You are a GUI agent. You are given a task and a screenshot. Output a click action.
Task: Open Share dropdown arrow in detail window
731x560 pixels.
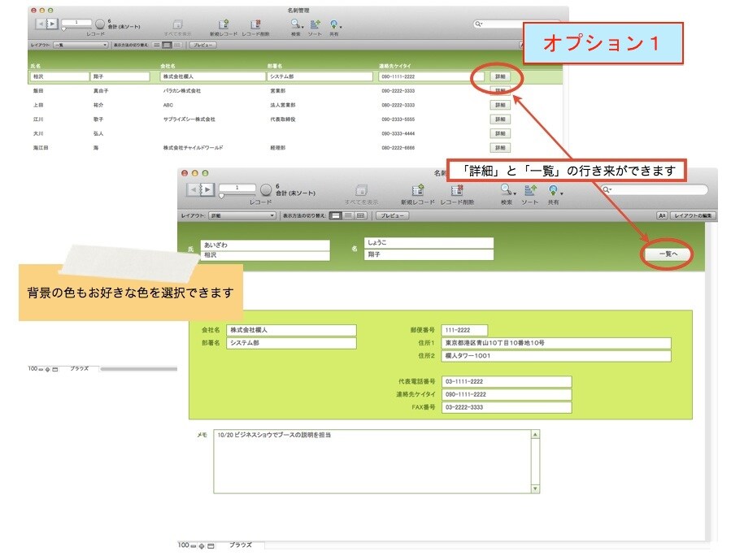coord(562,193)
